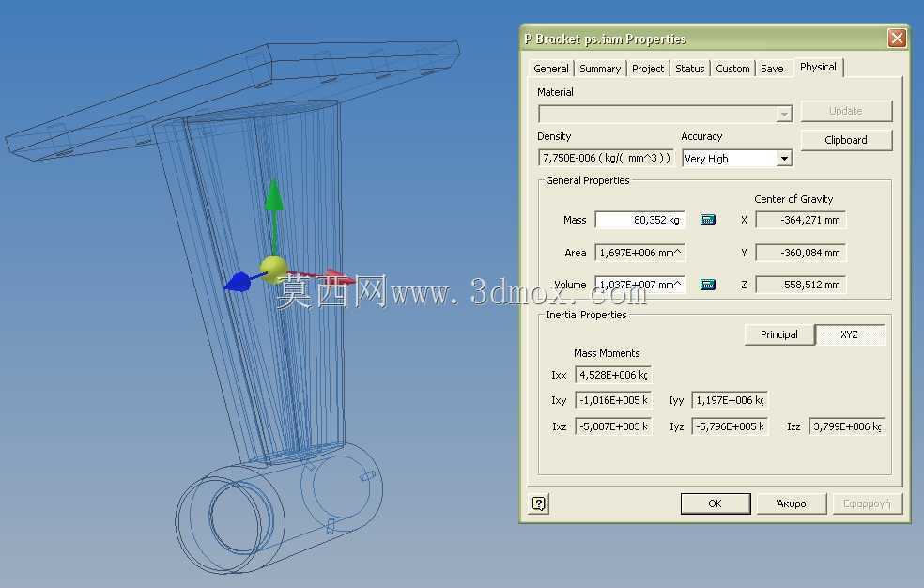Select XYZ inertial properties
This screenshot has width=924, height=588.
pos(849,334)
